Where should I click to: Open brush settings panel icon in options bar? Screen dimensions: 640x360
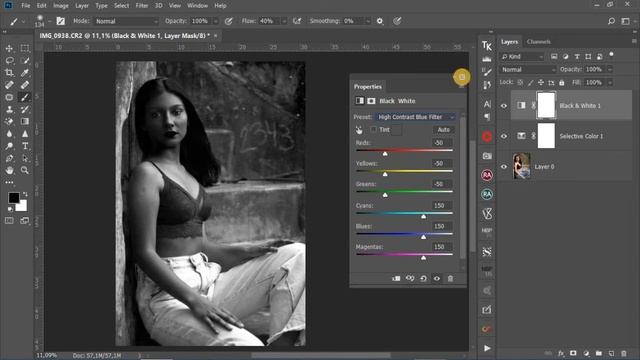(x=60, y=21)
